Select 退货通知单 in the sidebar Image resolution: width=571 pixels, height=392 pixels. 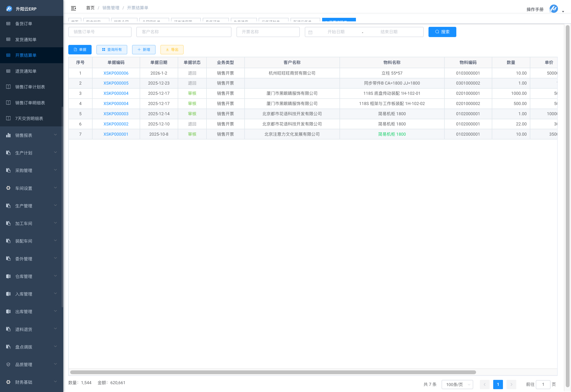click(x=26, y=71)
